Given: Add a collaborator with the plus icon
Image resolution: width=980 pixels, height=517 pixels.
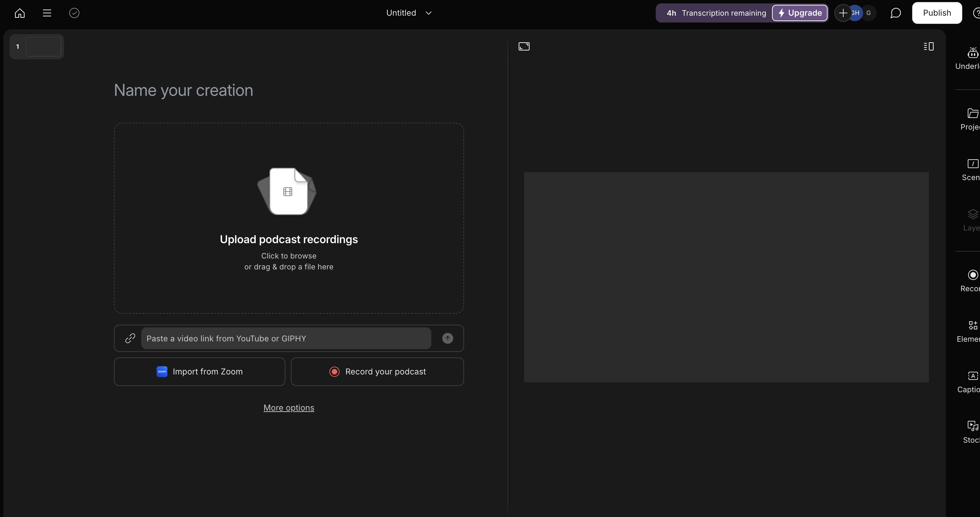Looking at the screenshot, I should (x=843, y=13).
